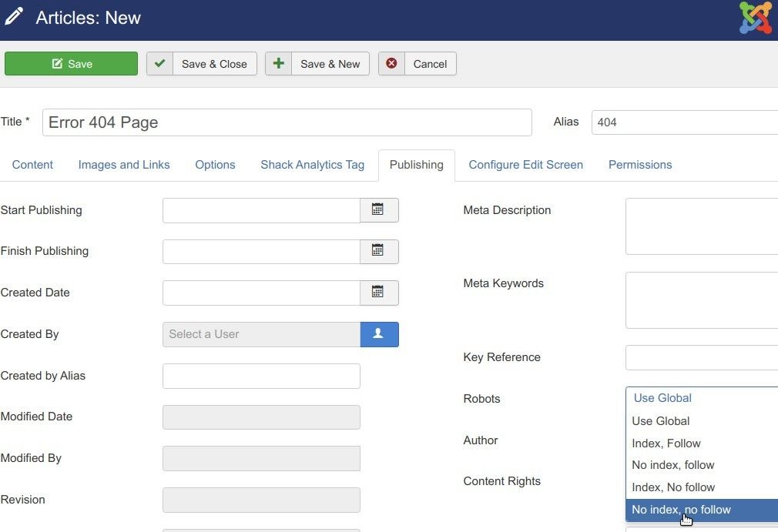The image size is (778, 532).
Task: Choose 'Index, Follow' from the Robots options
Action: 666,443
